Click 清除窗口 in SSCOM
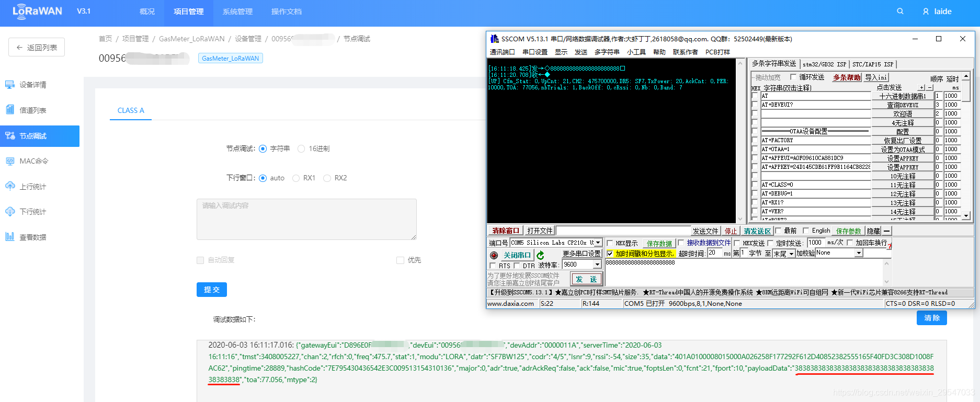The width and height of the screenshot is (980, 402). 505,231
